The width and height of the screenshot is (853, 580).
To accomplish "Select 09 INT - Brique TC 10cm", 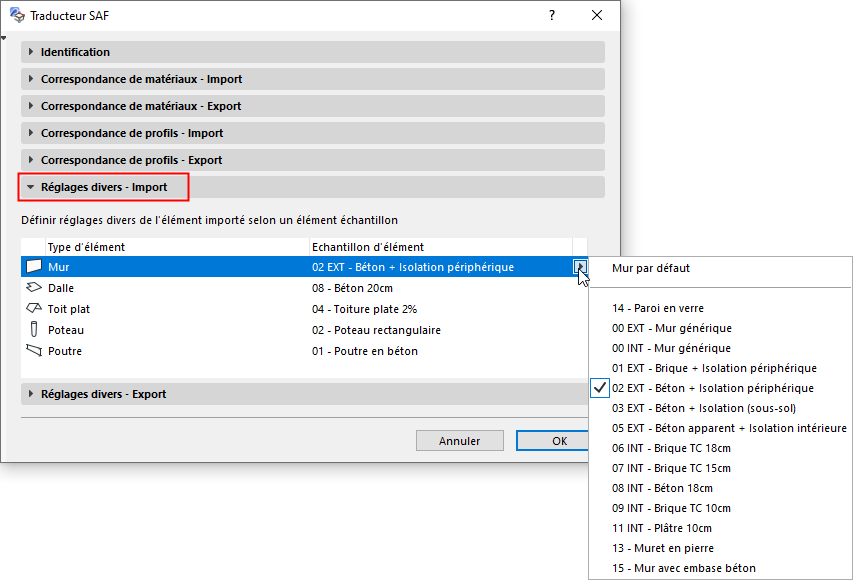I will click(x=720, y=508).
